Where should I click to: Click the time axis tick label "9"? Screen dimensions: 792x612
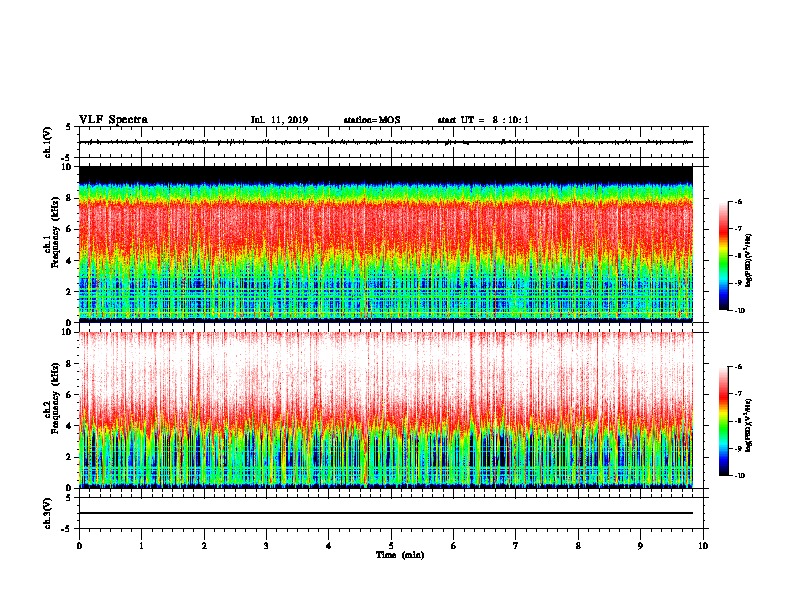pos(640,546)
